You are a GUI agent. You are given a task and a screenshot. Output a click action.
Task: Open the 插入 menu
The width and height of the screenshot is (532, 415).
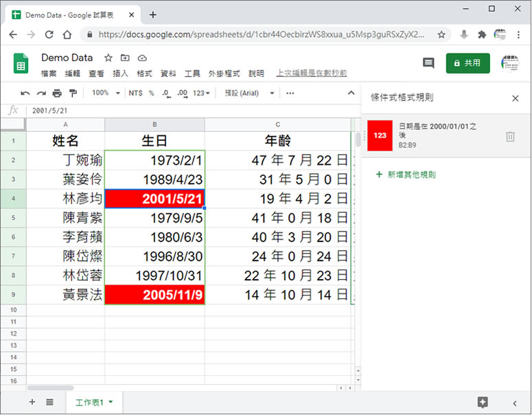[120, 74]
